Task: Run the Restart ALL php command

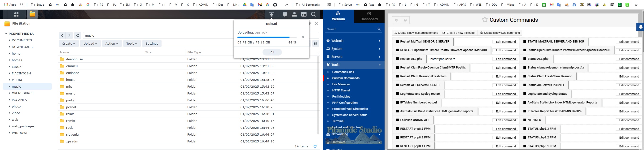Action: click(x=409, y=59)
